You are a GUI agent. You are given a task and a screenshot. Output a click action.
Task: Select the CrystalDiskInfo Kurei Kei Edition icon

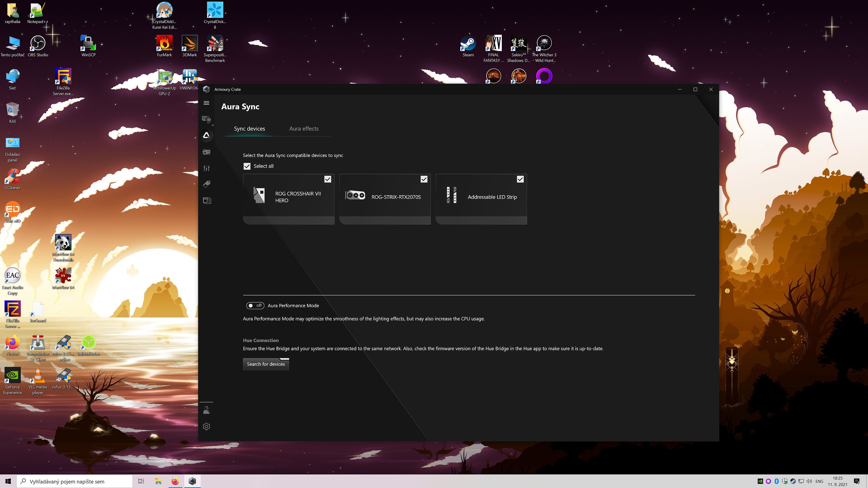[164, 16]
